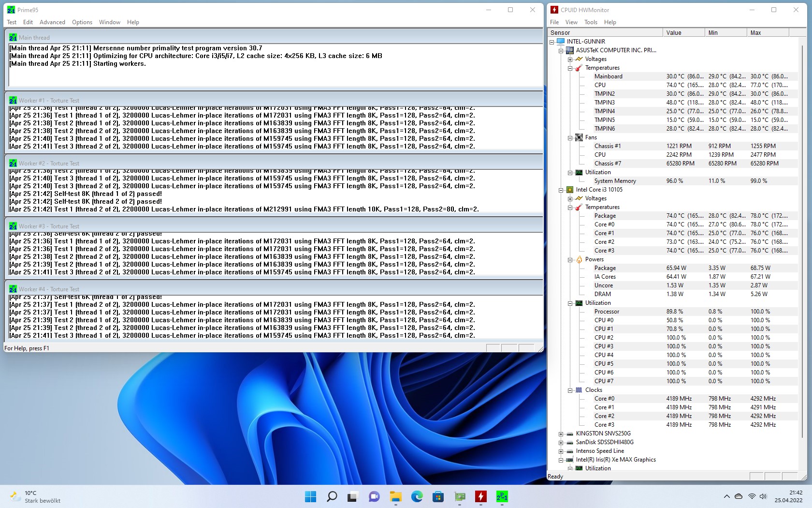Click the computer icon beside INTEL-GUNNIR
812x508 pixels.
[561, 42]
